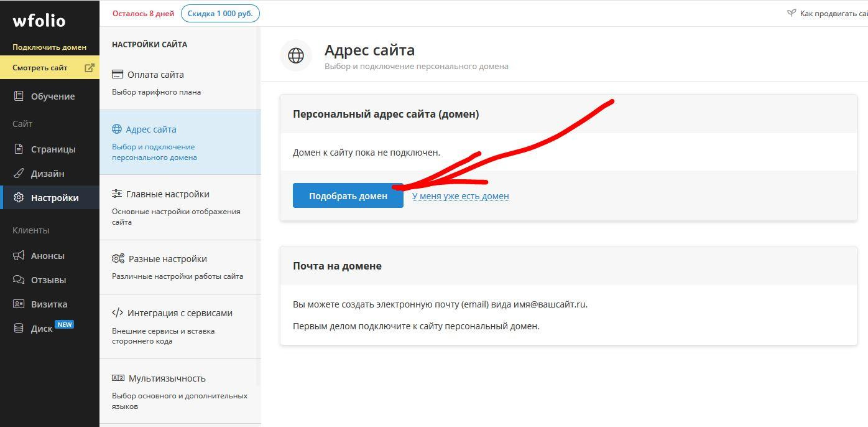Image resolution: width=868 pixels, height=427 pixels.
Task: Click the book icon next to Обучение
Action: click(x=19, y=96)
